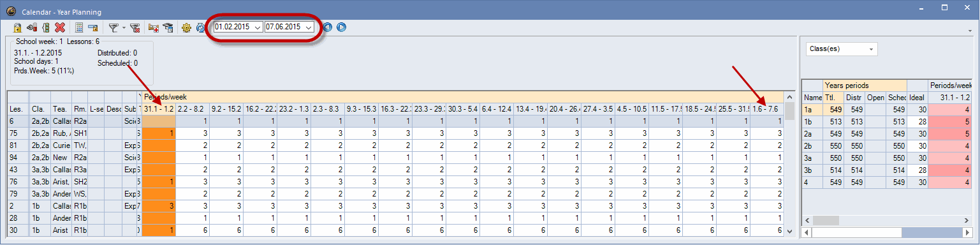
Task: Click the toolbar overflow arrow at right
Action: (970, 30)
